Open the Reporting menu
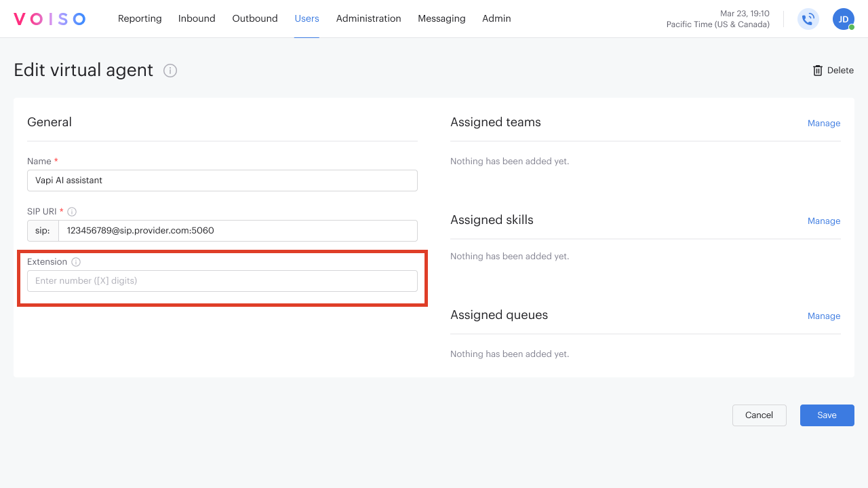The height and width of the screenshot is (488, 868). (x=140, y=18)
